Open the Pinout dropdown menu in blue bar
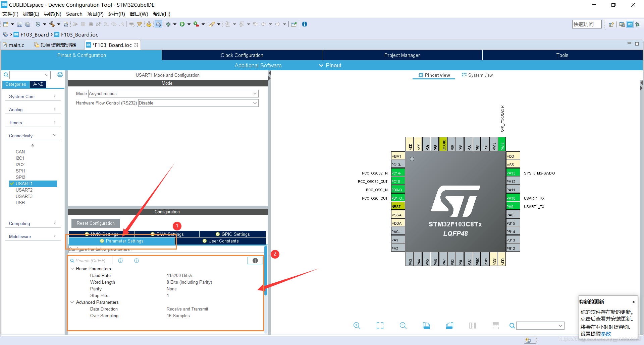This screenshot has height=345, width=644. [x=330, y=65]
